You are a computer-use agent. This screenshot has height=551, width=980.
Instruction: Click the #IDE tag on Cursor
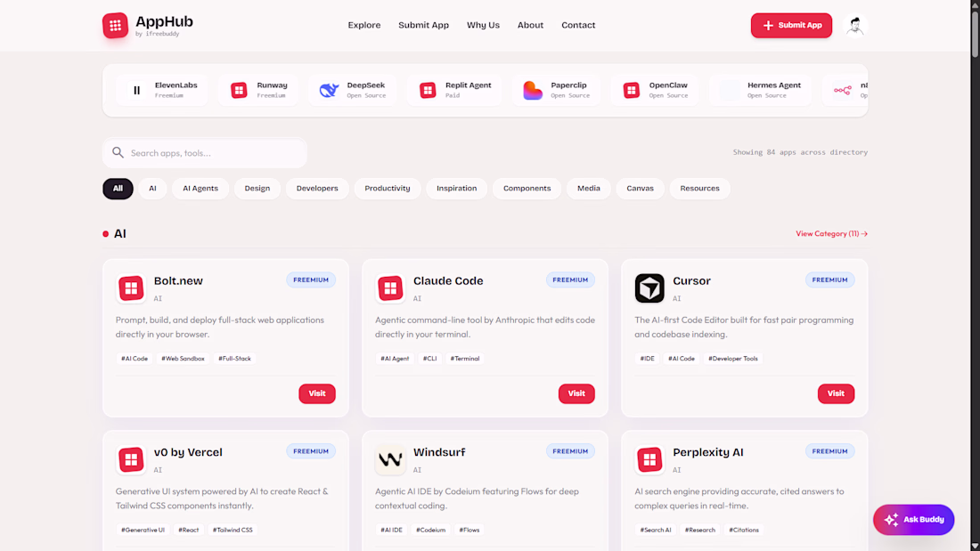click(647, 359)
